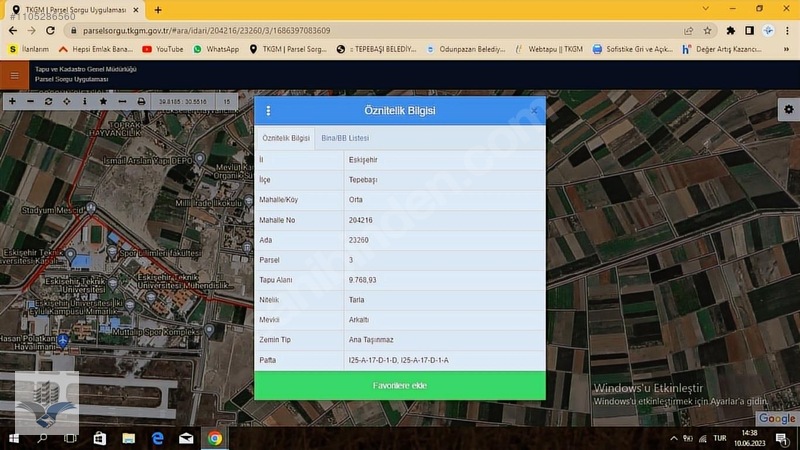Select the Öznitelik Bilgisi tab
This screenshot has height=450, width=800.
click(286, 138)
